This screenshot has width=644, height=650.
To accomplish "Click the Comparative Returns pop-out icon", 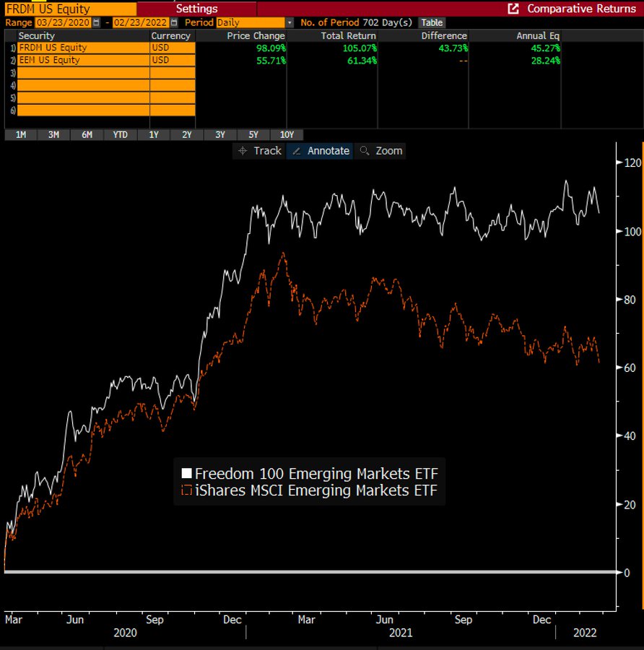I will (513, 9).
